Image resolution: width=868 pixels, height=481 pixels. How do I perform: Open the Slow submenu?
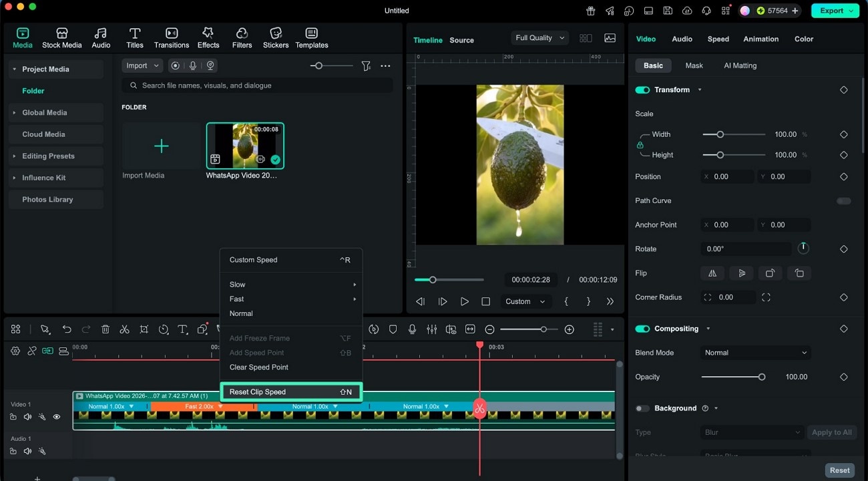coord(290,285)
